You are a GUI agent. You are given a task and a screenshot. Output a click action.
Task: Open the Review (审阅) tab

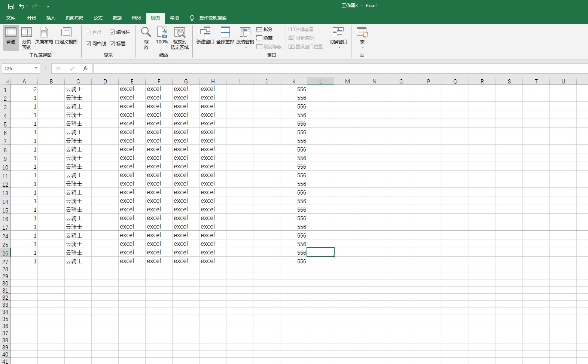pos(136,18)
